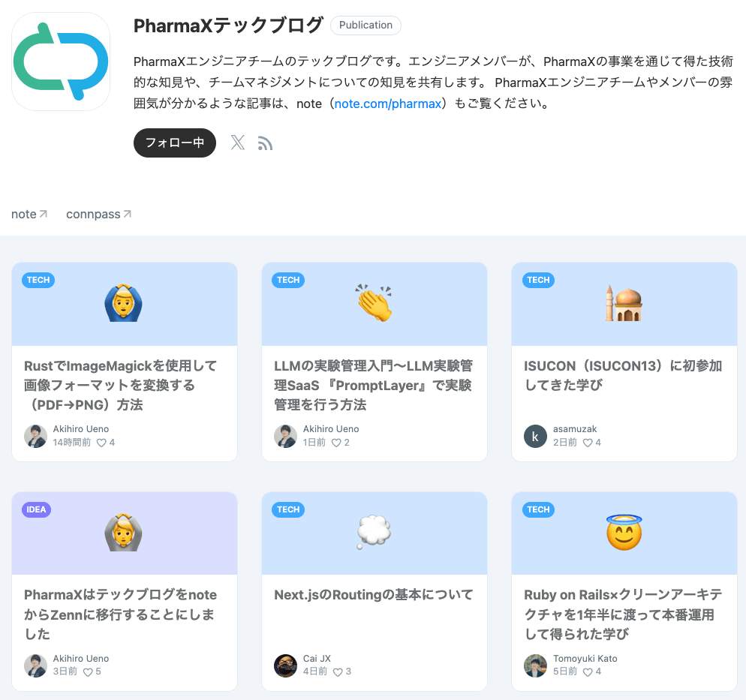Click the thought bubble Next.js article thumbnail
Screen dimensions: 746x700
pyautogui.click(x=375, y=533)
